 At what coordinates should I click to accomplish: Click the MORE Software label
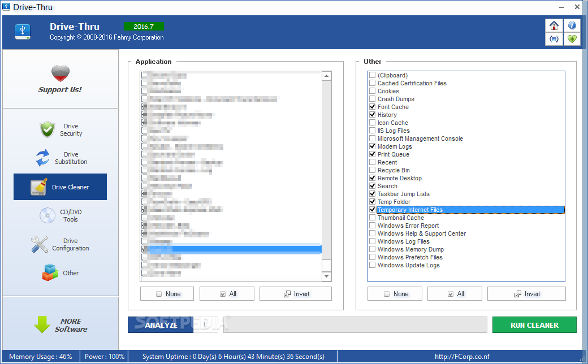tap(71, 325)
